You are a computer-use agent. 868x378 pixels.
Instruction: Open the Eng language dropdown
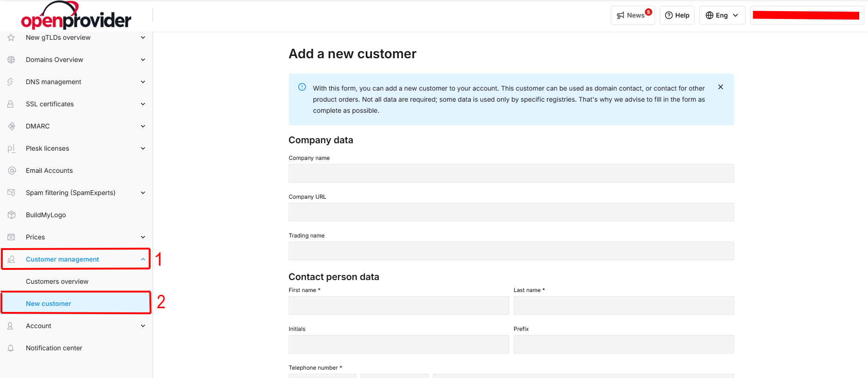click(722, 15)
